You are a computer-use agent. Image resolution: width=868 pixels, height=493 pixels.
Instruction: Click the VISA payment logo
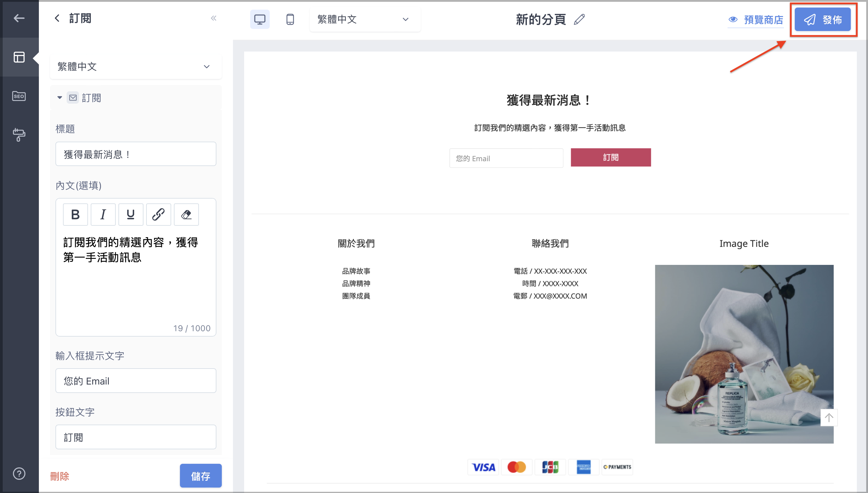483,467
